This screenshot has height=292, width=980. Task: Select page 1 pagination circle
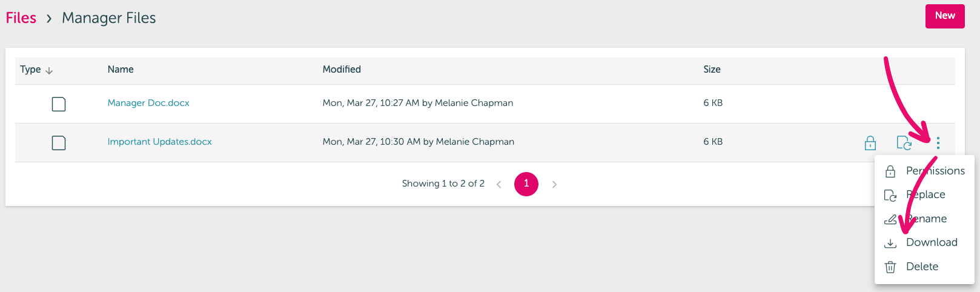[x=526, y=184]
